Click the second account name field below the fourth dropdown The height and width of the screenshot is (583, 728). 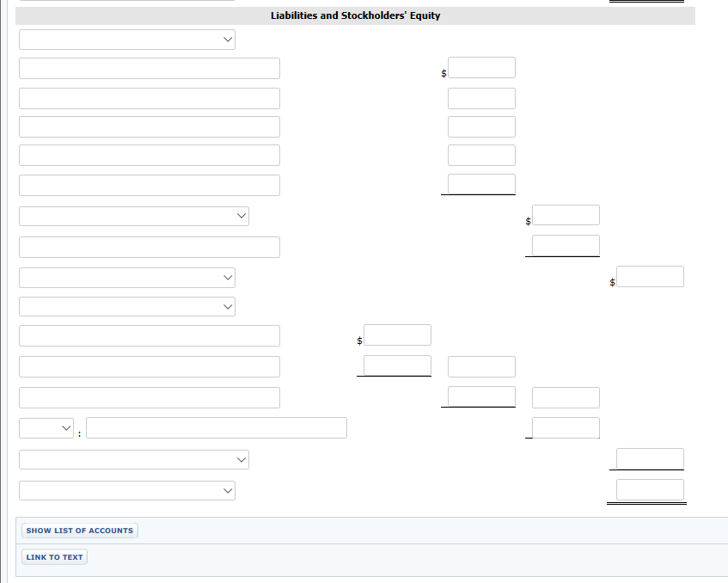tap(150, 367)
